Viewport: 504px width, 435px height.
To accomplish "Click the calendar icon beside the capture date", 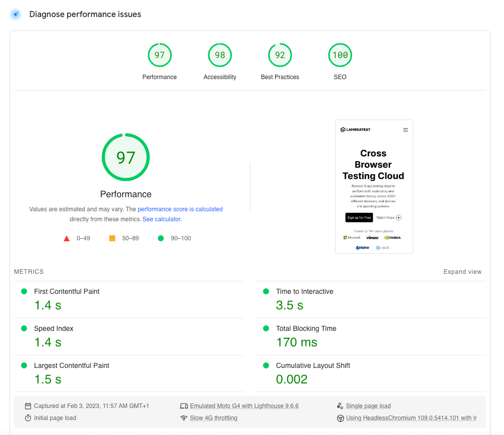I will 29,405.
